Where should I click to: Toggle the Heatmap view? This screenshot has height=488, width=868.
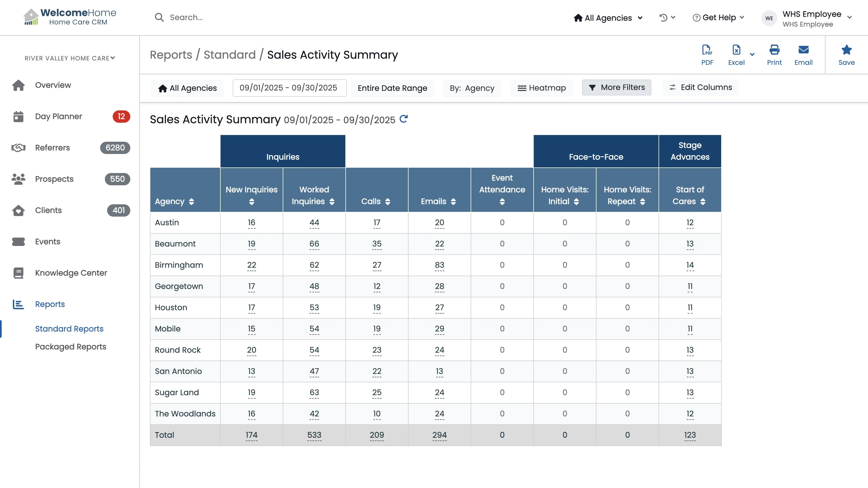coord(541,88)
